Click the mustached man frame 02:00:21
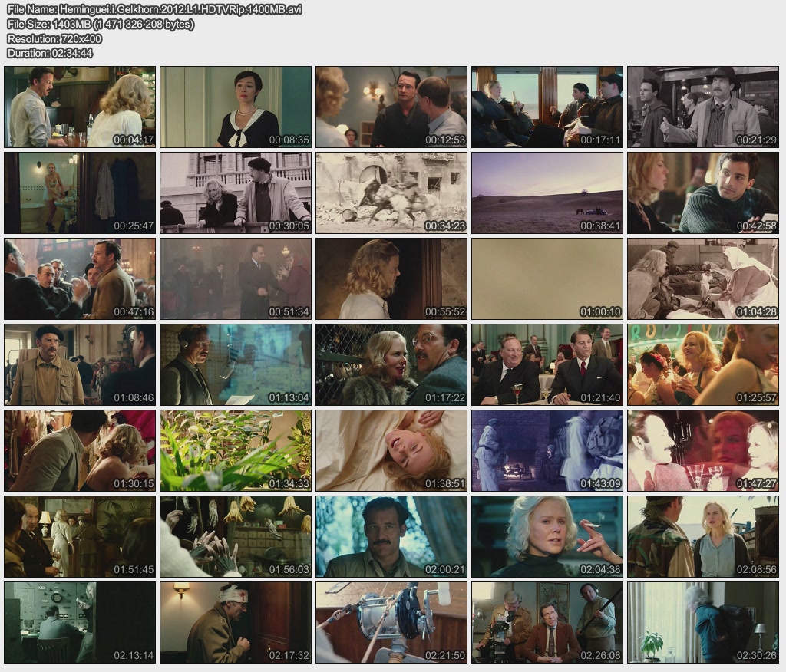Screen dimensions: 786x672 click(x=391, y=537)
